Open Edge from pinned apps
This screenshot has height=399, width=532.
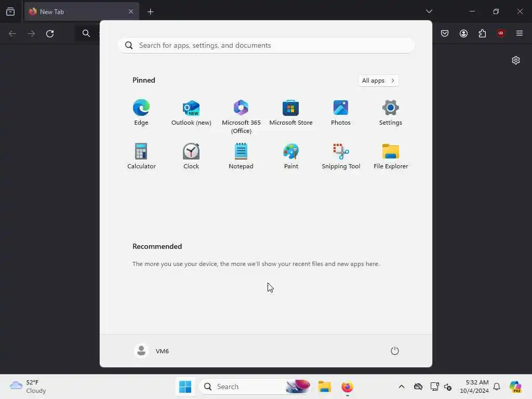(141, 113)
